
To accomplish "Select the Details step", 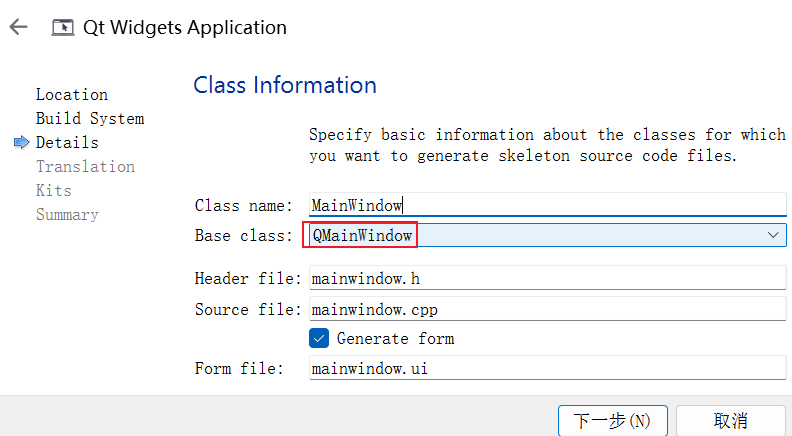I will pyautogui.click(x=67, y=142).
